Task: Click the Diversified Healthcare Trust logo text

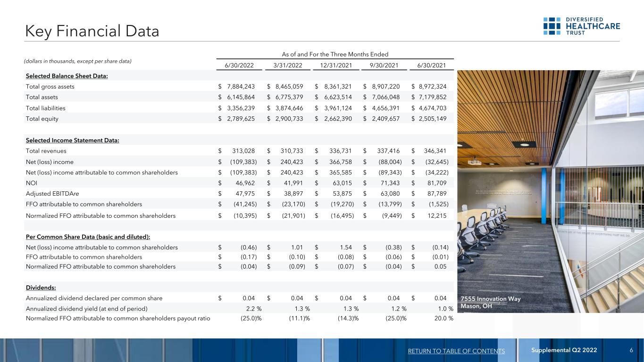Action: pyautogui.click(x=593, y=26)
